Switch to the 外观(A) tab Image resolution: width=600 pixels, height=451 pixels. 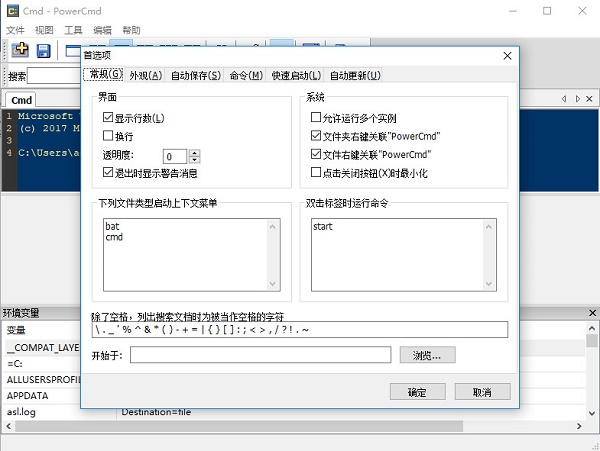145,75
